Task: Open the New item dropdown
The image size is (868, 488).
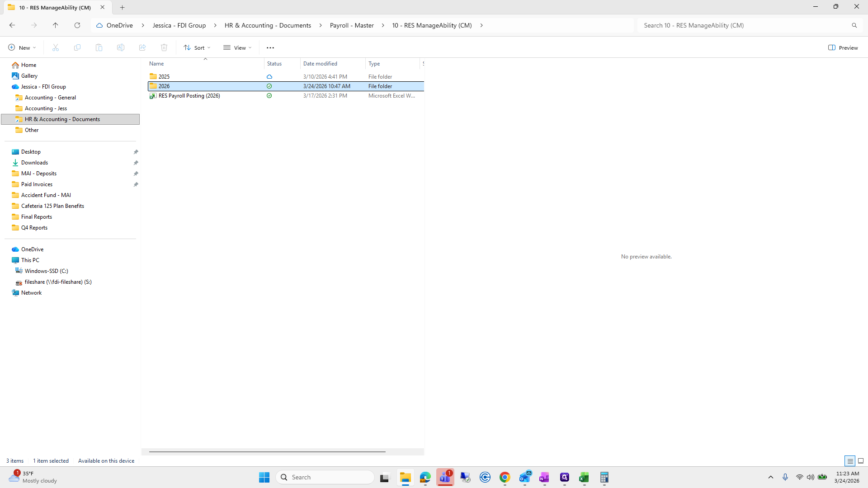Action: 21,47
